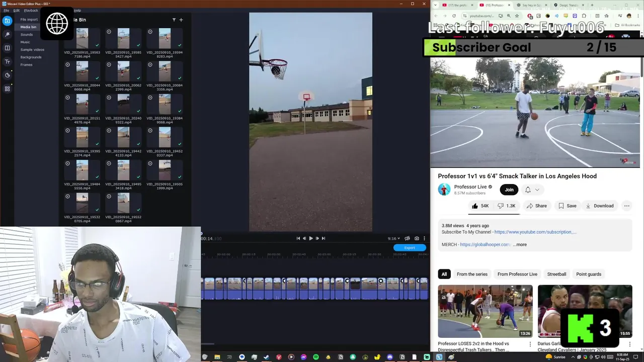The height and width of the screenshot is (362, 644).
Task: Click the Save button under the video
Action: click(x=567, y=206)
